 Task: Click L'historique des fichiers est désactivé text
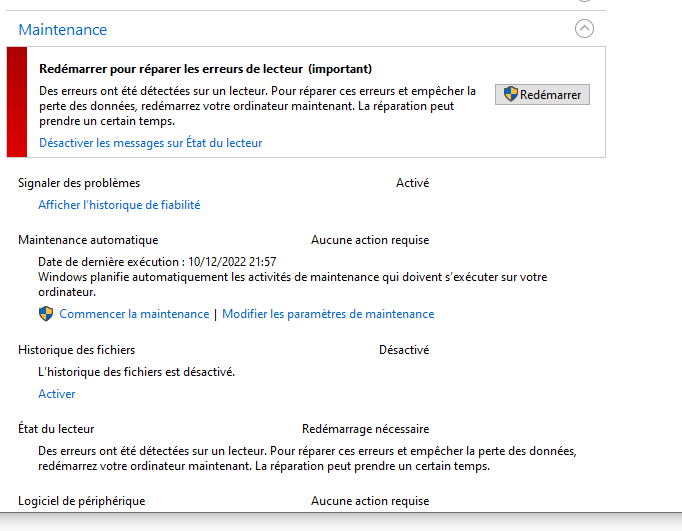137,372
